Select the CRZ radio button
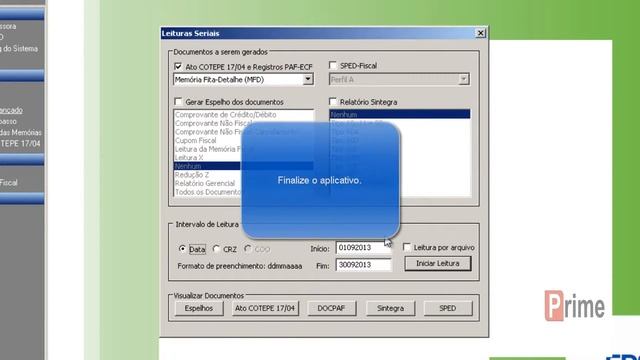 [x=216, y=249]
